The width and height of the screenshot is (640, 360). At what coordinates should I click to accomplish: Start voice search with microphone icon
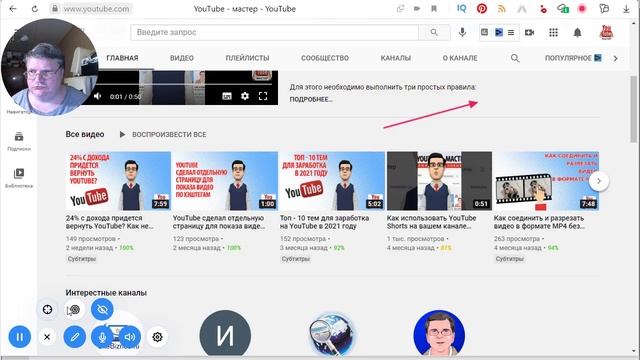[x=462, y=32]
